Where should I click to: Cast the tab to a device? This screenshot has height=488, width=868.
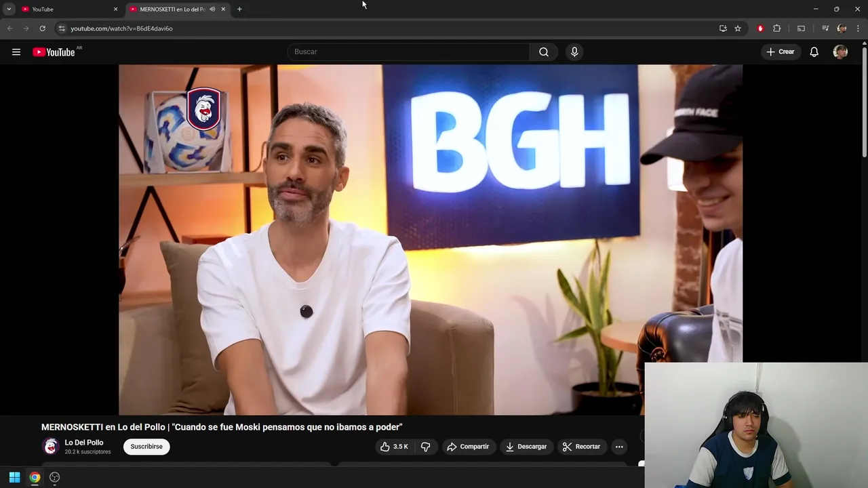pyautogui.click(x=801, y=28)
